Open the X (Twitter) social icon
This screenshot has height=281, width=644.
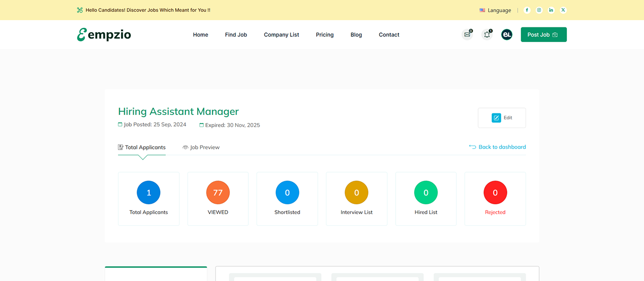coord(563,10)
